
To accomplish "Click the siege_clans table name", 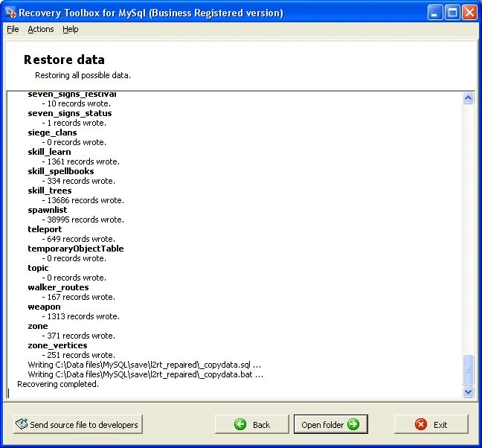I will pos(52,132).
